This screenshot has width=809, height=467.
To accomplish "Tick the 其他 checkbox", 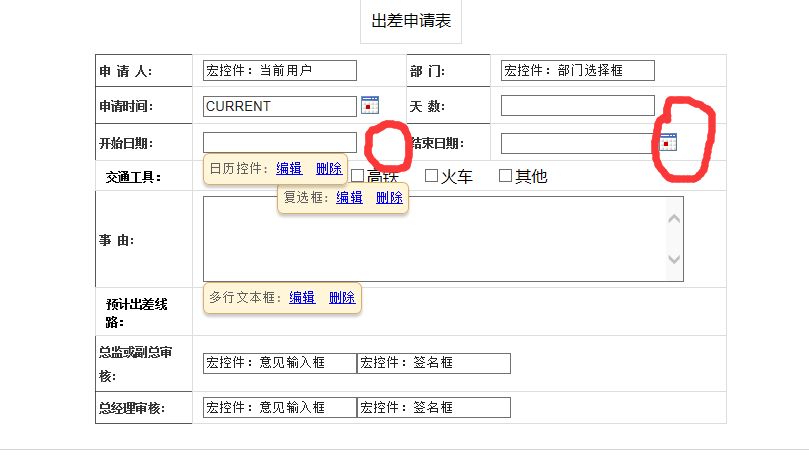I will [506, 176].
